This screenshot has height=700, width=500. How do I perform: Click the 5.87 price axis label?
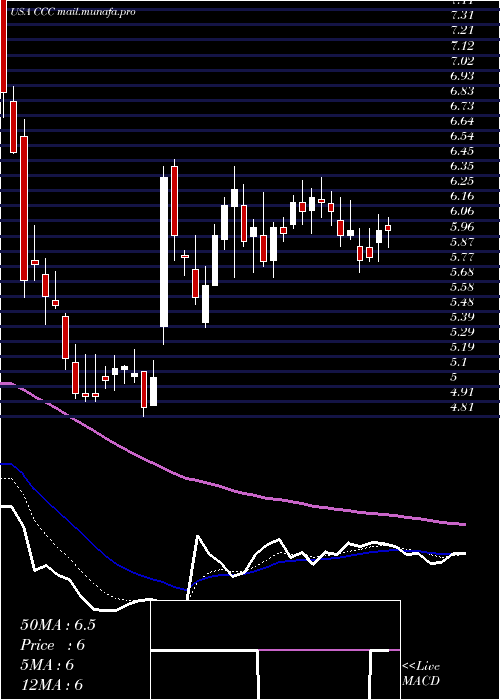(x=462, y=242)
